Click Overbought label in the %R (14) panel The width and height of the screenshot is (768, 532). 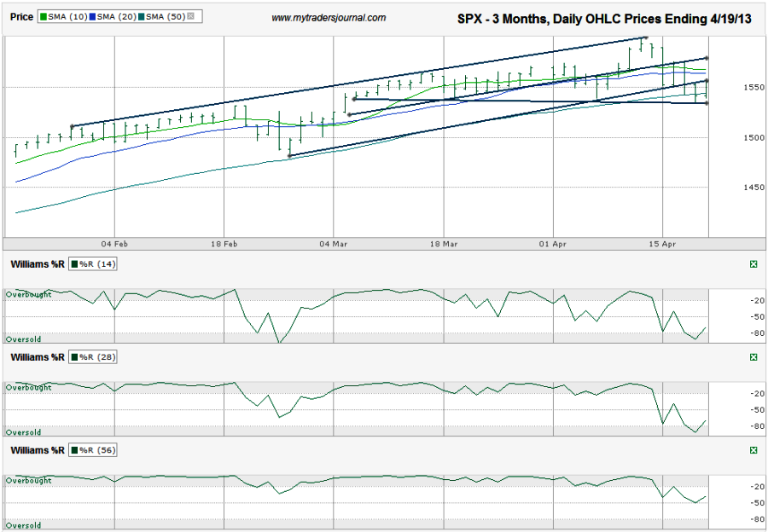tap(28, 295)
